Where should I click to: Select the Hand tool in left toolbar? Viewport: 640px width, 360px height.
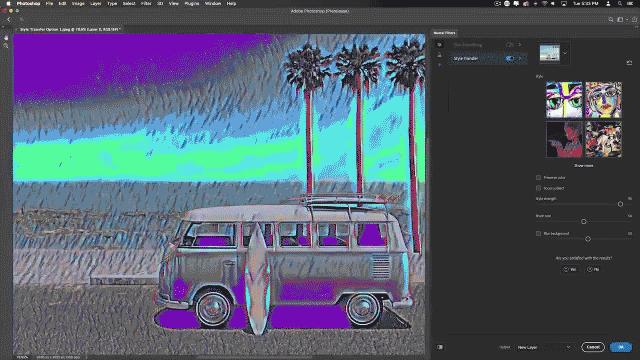(x=6, y=38)
